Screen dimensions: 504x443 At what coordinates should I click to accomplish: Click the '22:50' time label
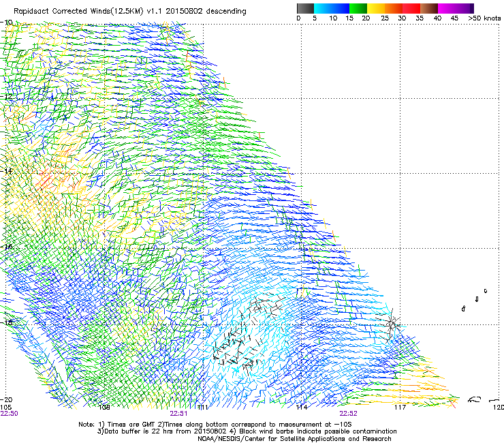9,414
